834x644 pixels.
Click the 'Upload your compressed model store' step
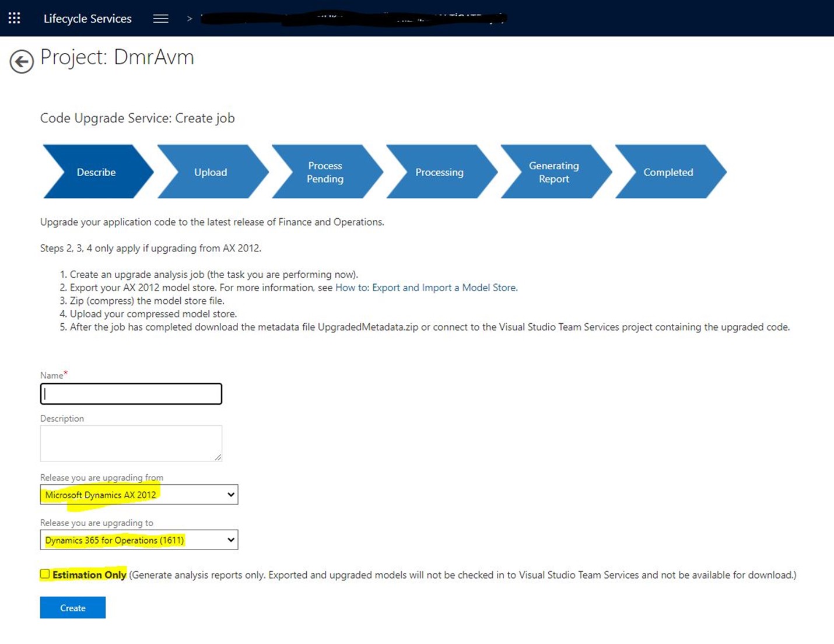click(x=153, y=314)
